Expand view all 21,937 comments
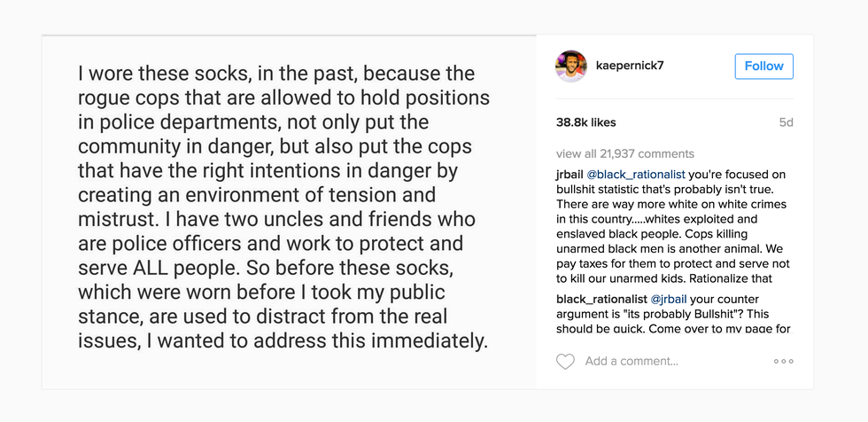The height and width of the screenshot is (422, 868). tap(625, 153)
